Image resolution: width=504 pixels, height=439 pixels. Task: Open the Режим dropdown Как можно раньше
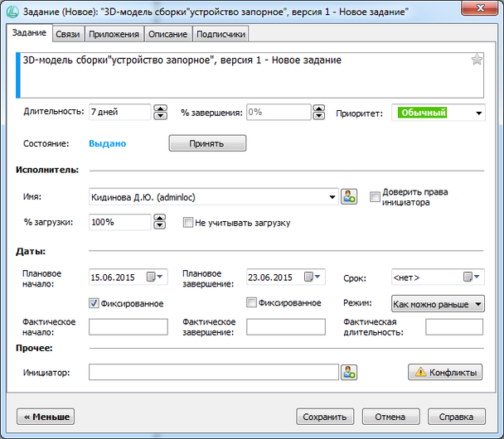(x=438, y=304)
